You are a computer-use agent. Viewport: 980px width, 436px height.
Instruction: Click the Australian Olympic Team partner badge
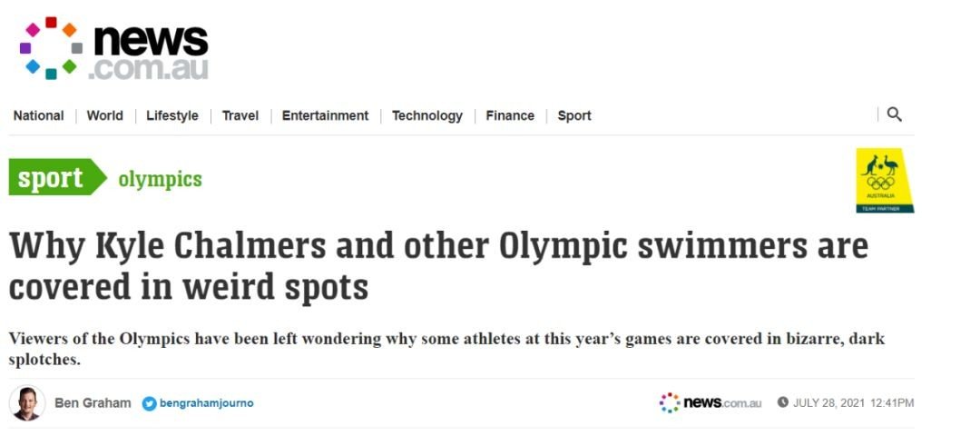pos(884,180)
